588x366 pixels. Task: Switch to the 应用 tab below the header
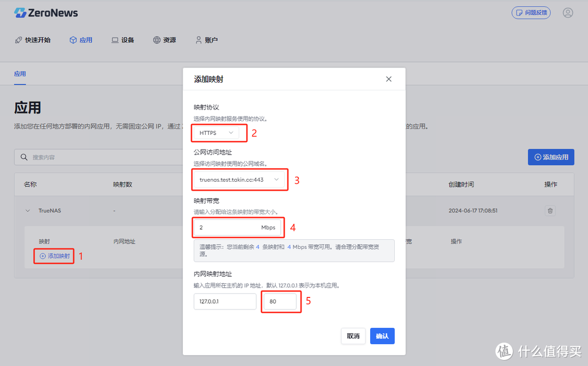(x=20, y=73)
